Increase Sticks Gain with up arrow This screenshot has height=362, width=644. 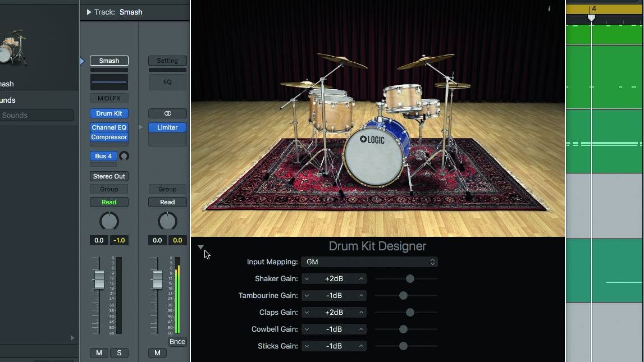click(361, 346)
